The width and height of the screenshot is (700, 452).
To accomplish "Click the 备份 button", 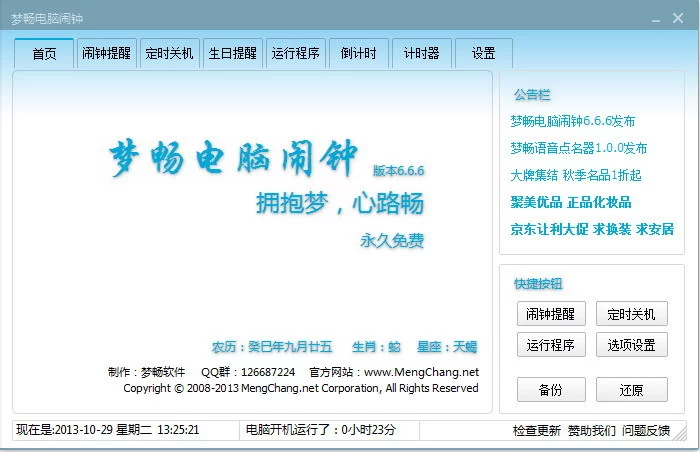I will [551, 389].
